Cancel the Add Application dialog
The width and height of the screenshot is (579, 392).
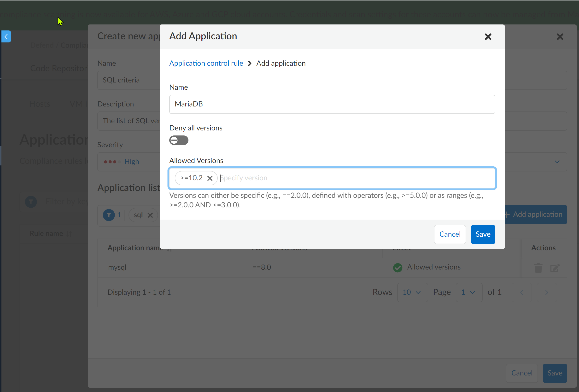(x=450, y=234)
